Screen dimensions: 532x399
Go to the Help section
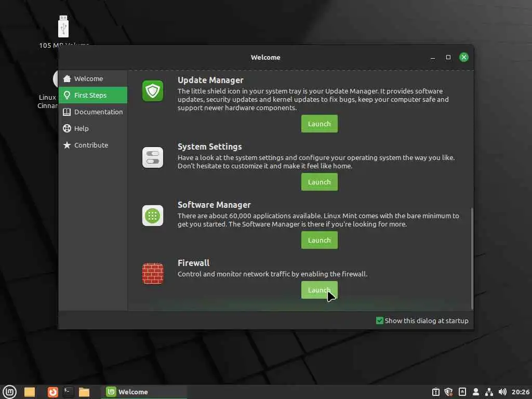pos(93,129)
